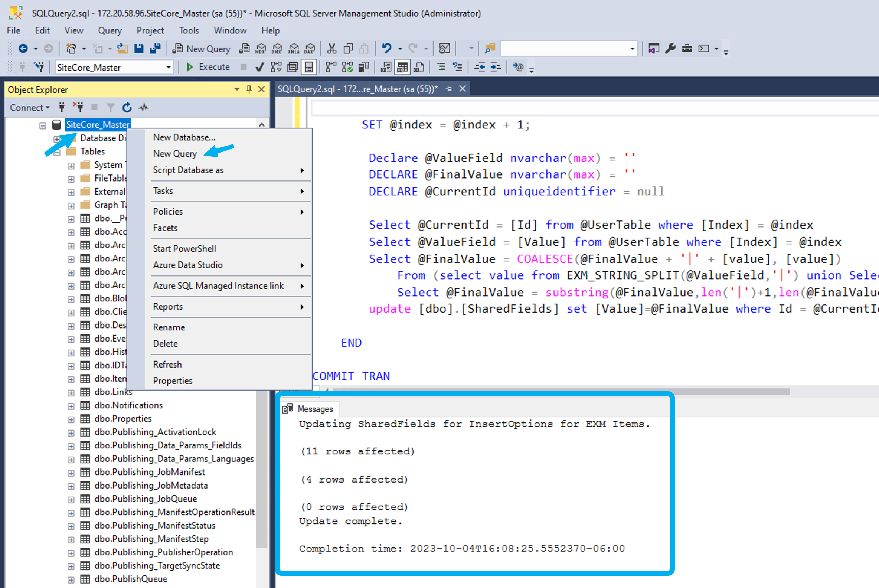Open the Undo history dropdown arrow
Viewport: 879px width, 588px height.
tap(400, 49)
